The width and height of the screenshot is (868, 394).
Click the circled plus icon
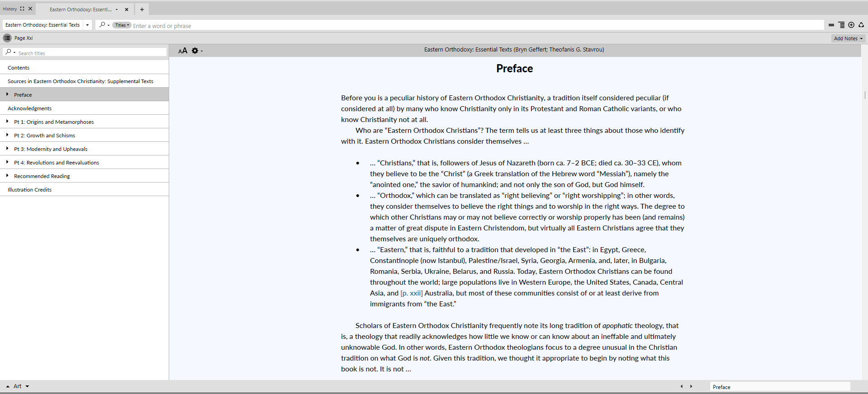(851, 25)
